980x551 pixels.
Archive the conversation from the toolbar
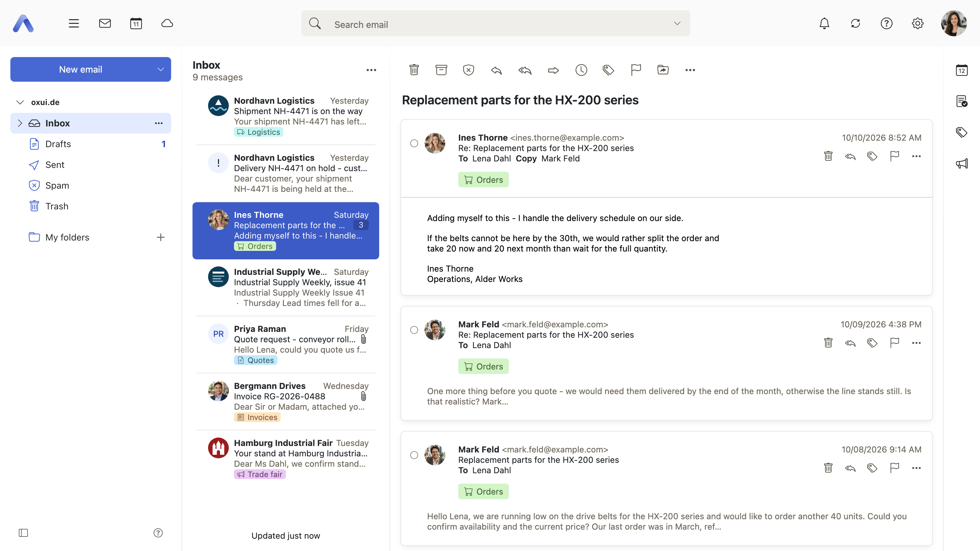pyautogui.click(x=441, y=70)
